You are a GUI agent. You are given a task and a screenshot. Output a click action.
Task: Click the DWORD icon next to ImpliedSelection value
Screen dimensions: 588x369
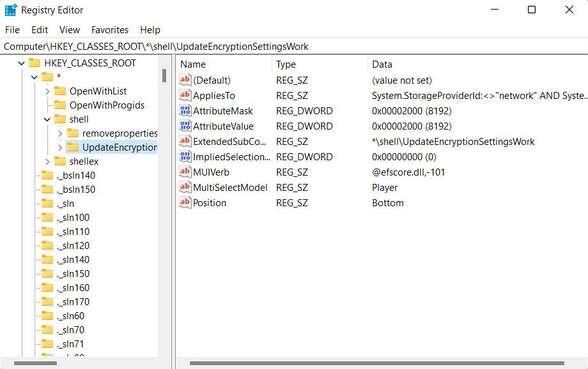(x=183, y=156)
